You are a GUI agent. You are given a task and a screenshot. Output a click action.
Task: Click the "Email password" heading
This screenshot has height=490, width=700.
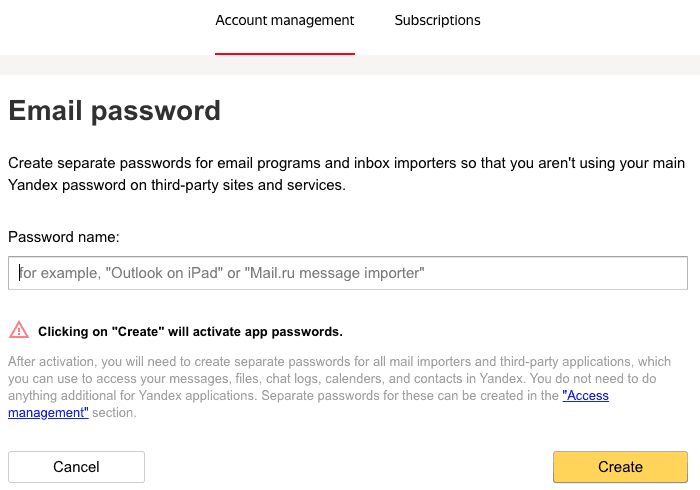tap(114, 110)
